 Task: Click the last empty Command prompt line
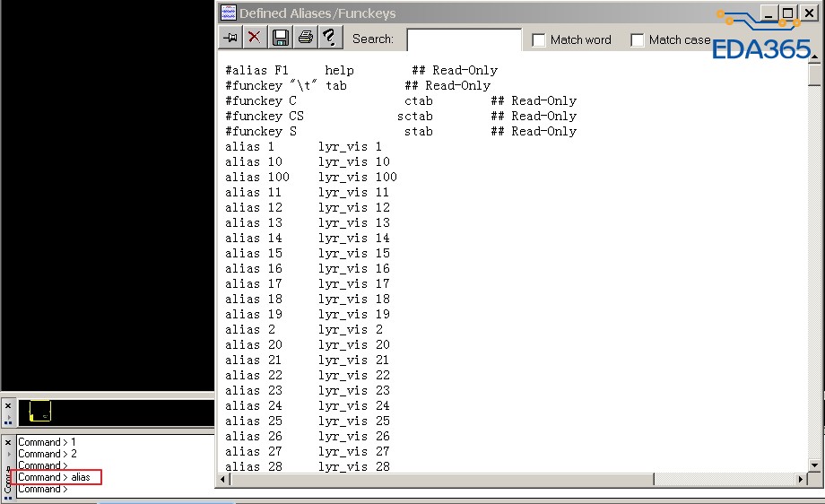tap(43, 489)
